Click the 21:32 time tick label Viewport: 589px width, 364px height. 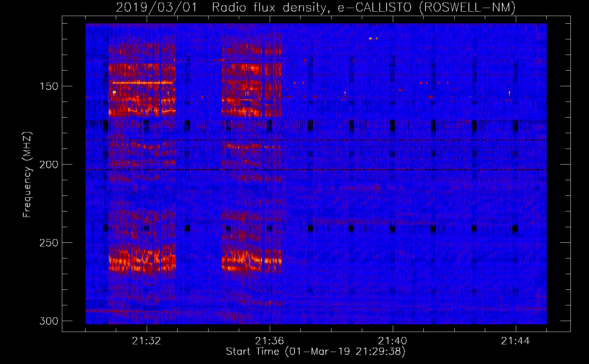coord(147,341)
